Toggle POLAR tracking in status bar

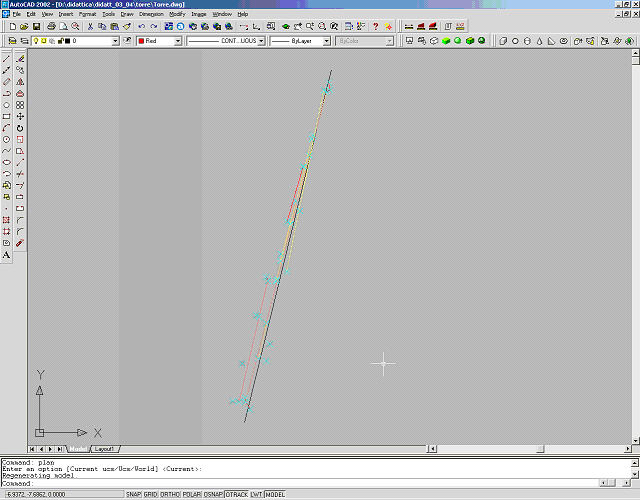click(x=191, y=494)
